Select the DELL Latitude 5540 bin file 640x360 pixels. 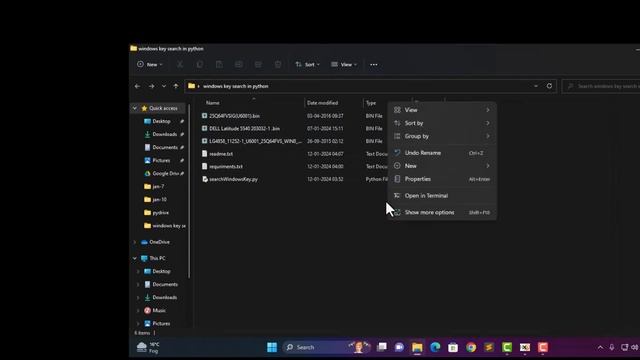244,129
